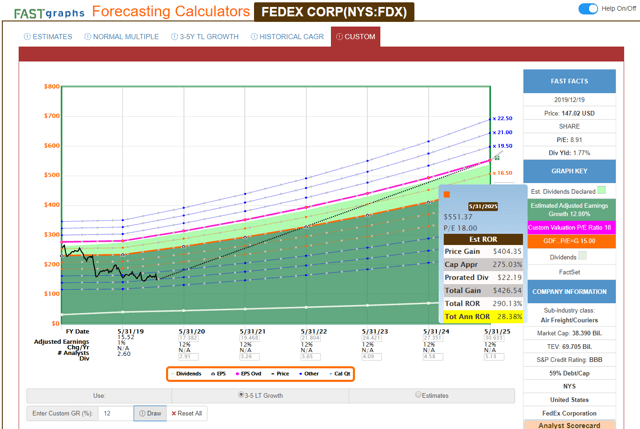
Task: Click the 5/31/22 adjusted earnings field 21.804
Action: pyautogui.click(x=311, y=338)
